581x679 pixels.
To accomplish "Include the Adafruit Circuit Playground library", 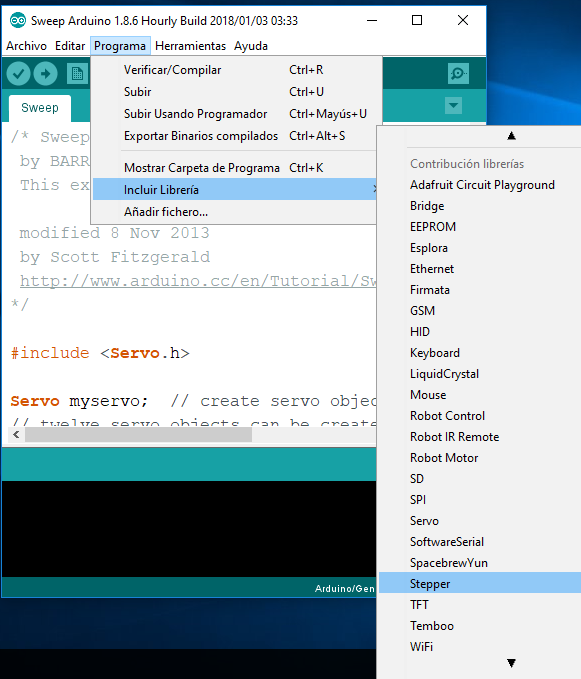I will pos(480,185).
